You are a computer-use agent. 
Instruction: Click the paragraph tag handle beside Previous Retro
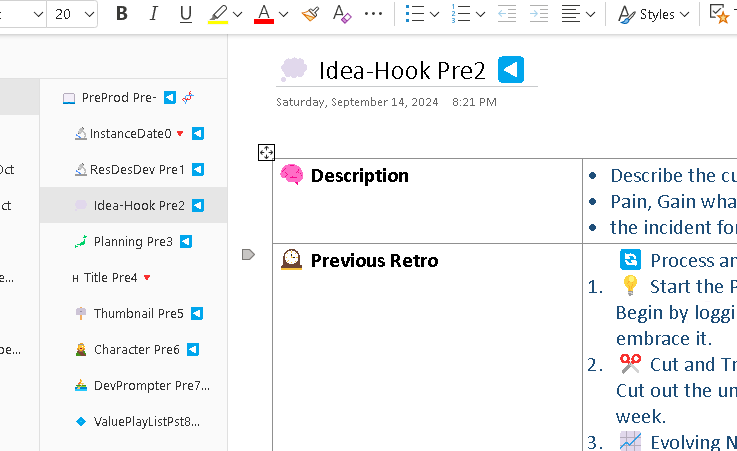click(x=248, y=255)
